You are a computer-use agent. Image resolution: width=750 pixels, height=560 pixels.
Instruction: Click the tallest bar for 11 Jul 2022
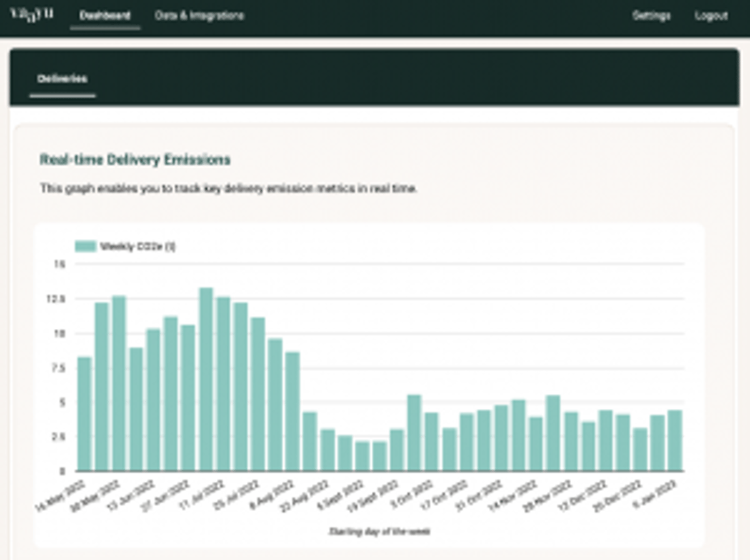(206, 378)
